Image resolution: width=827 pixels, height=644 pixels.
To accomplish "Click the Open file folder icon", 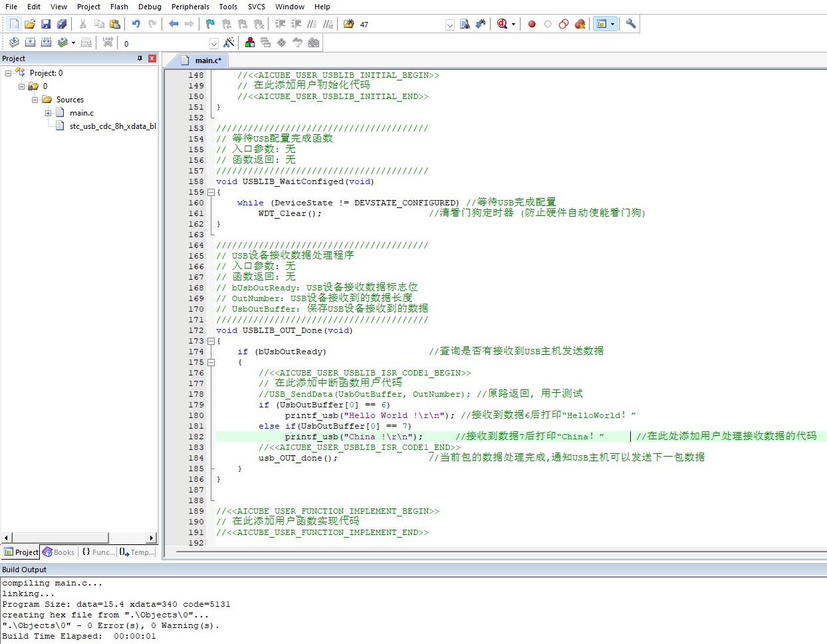I will click(x=30, y=24).
